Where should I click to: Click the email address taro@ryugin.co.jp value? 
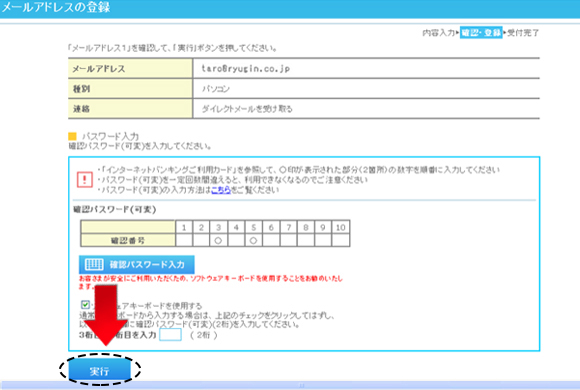(x=246, y=68)
